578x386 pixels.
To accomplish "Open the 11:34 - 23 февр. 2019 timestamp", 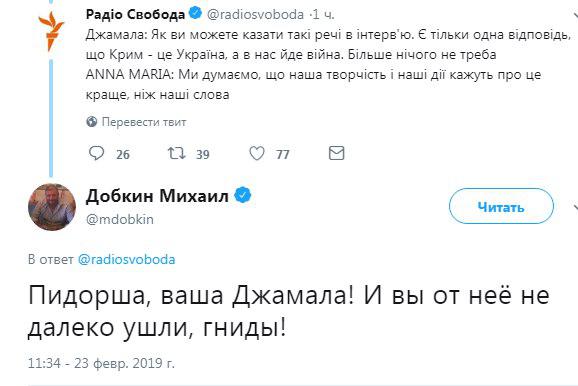I will tap(101, 363).
